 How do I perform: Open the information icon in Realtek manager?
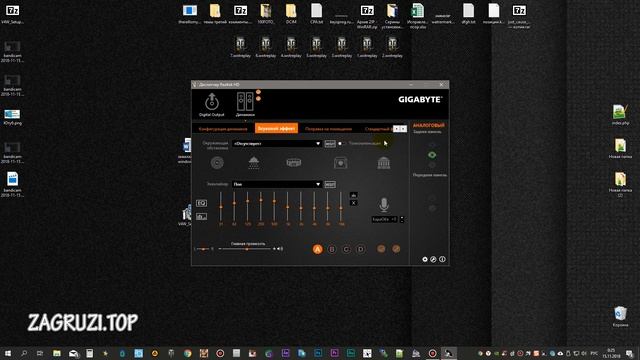coord(442,259)
